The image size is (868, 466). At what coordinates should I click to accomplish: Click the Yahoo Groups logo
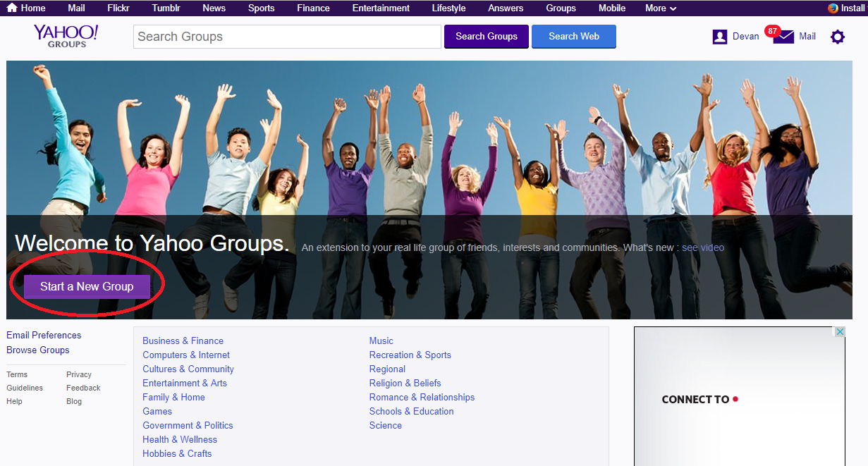click(x=66, y=36)
